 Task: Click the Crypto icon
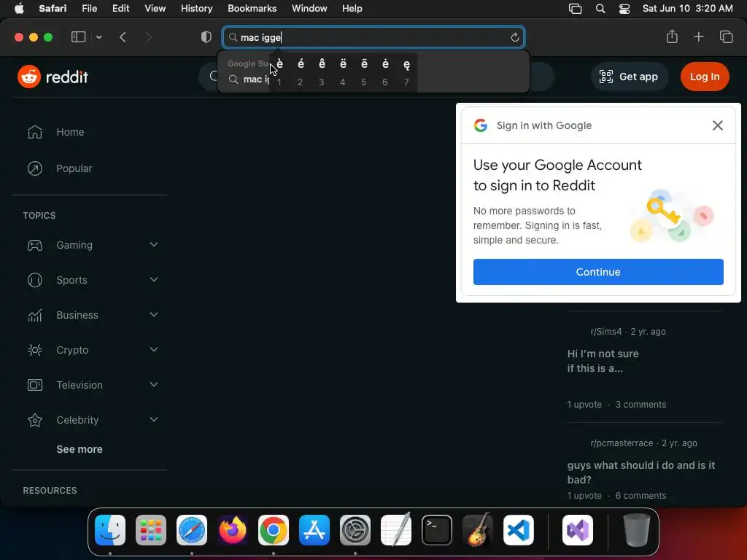pos(35,350)
